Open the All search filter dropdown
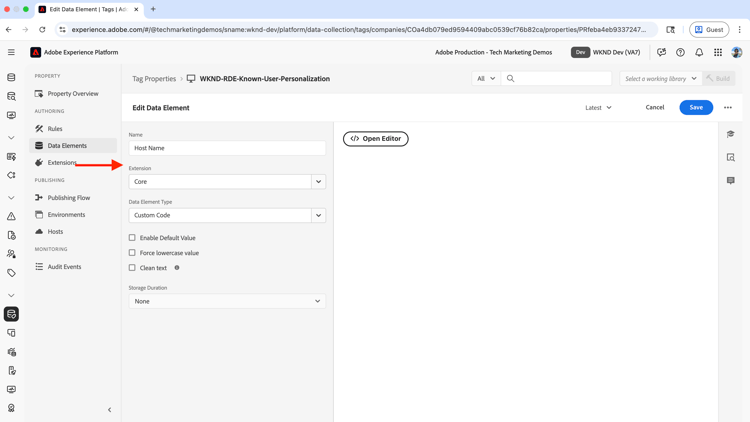The width and height of the screenshot is (750, 422). pyautogui.click(x=486, y=78)
